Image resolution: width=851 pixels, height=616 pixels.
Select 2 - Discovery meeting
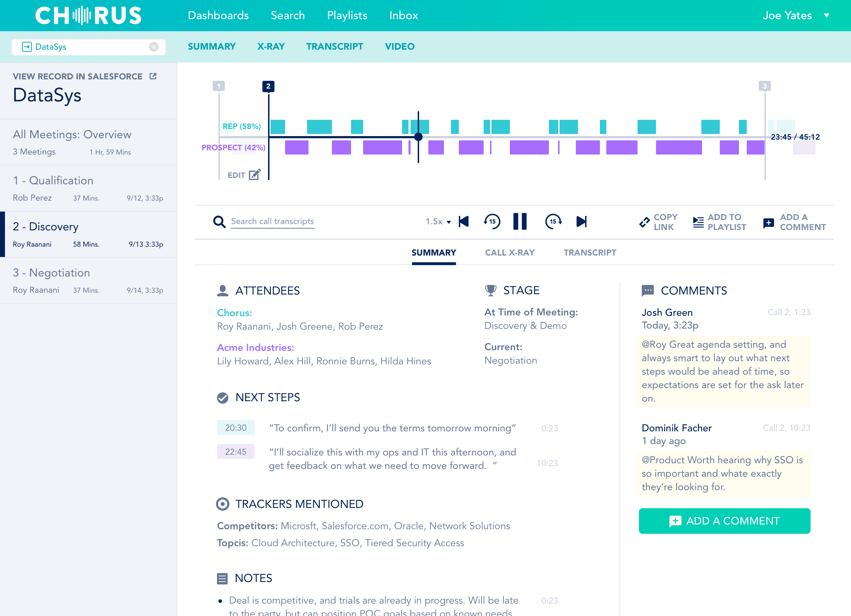click(x=89, y=235)
